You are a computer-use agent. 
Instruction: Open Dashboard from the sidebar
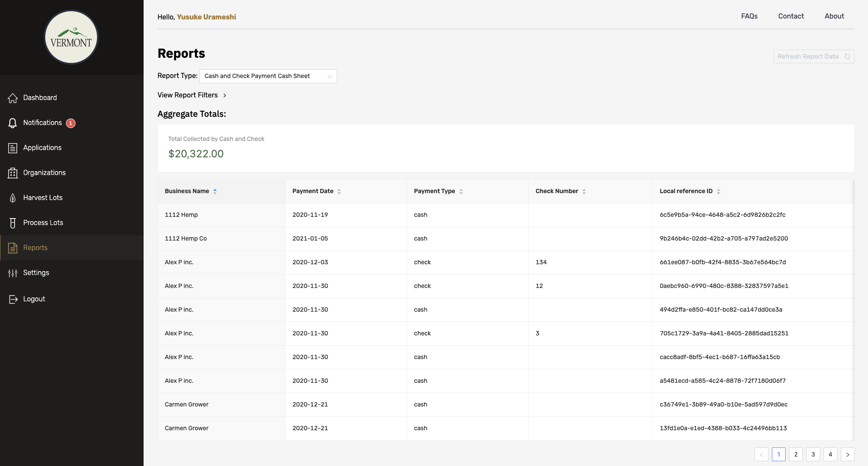(72, 98)
